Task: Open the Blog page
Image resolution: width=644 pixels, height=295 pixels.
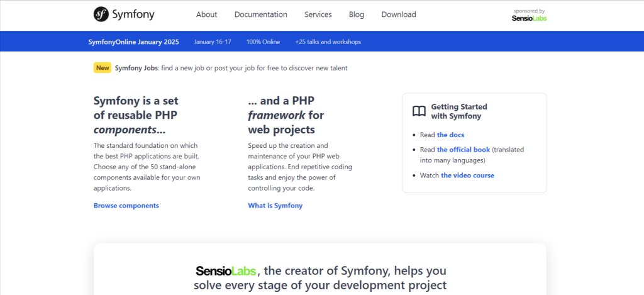Action: point(356,14)
